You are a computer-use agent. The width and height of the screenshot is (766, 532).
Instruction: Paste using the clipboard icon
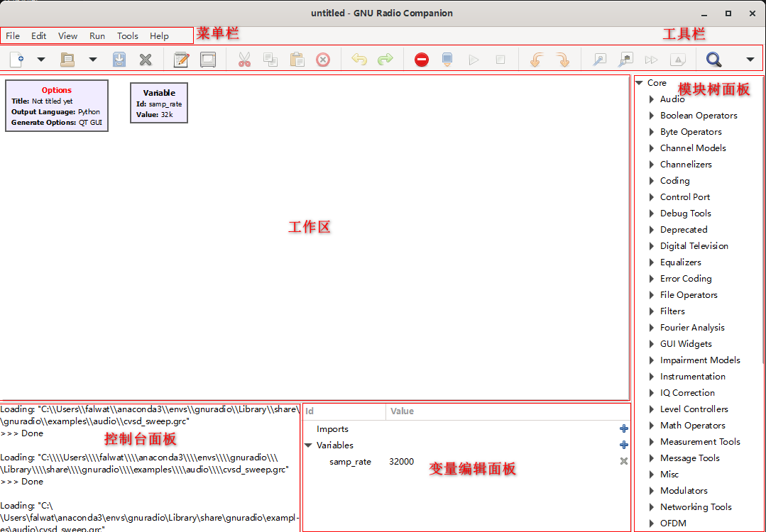tap(297, 60)
